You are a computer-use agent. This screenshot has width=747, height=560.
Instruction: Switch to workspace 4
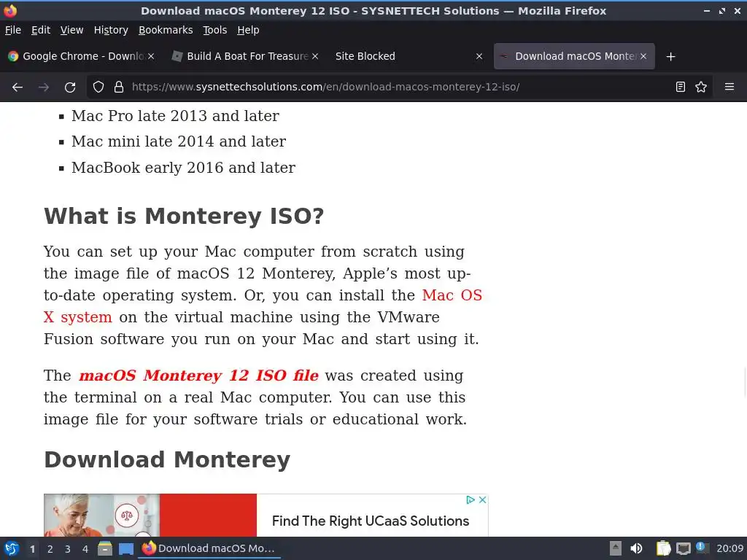[85, 549]
